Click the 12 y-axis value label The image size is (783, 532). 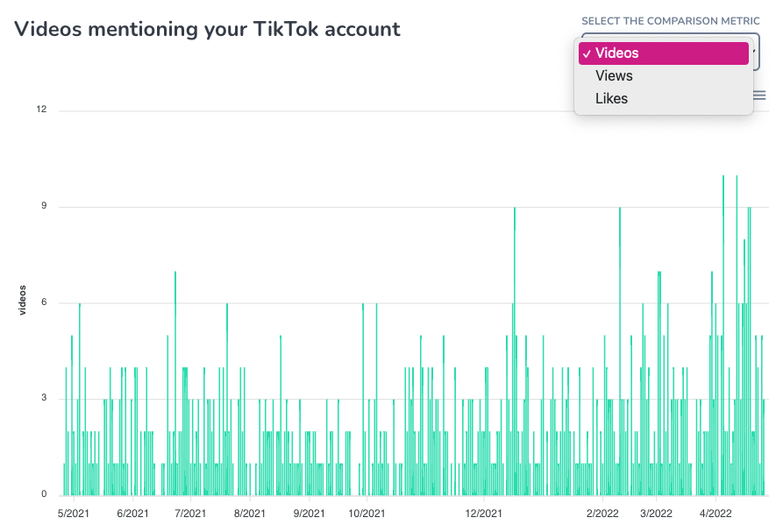41,110
